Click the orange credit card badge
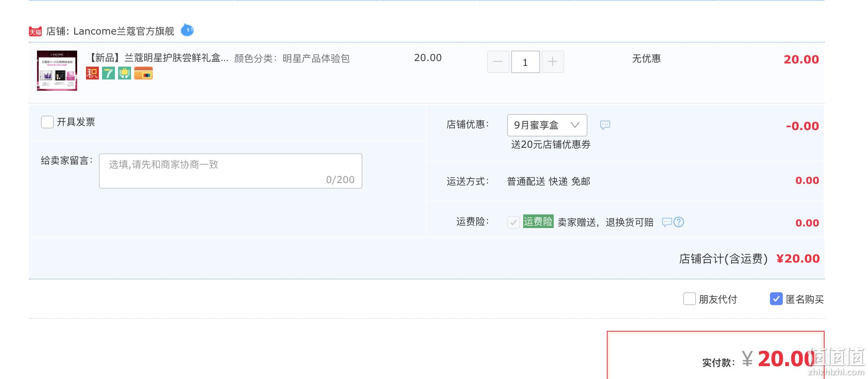 coord(143,73)
